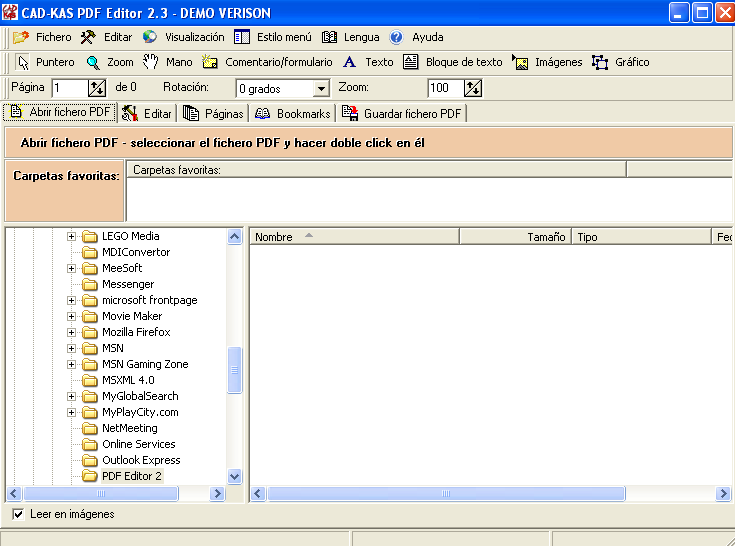Toggle the Leer en imágenes checkbox
This screenshot has height=546, width=735.
[18, 514]
